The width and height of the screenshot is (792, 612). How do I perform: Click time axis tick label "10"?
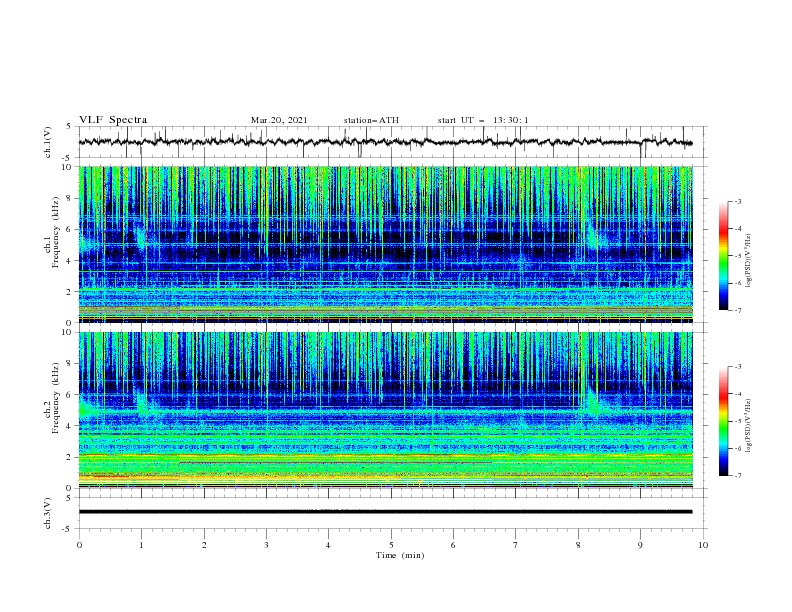coord(703,545)
